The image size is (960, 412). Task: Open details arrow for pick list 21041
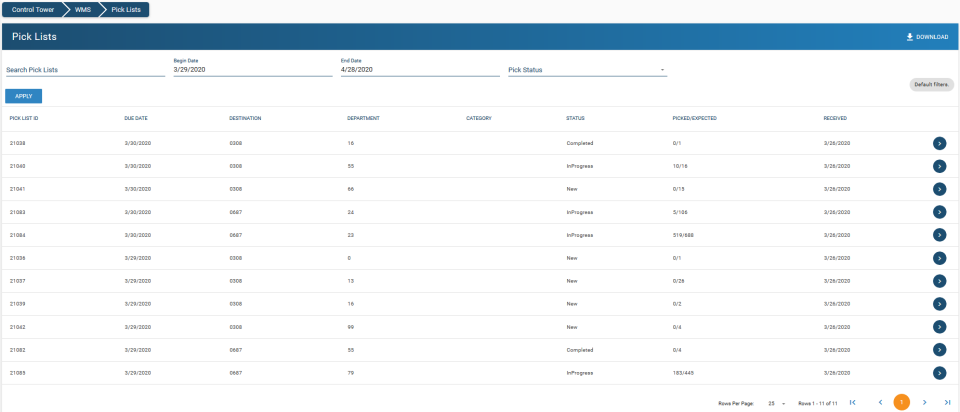[x=939, y=189]
